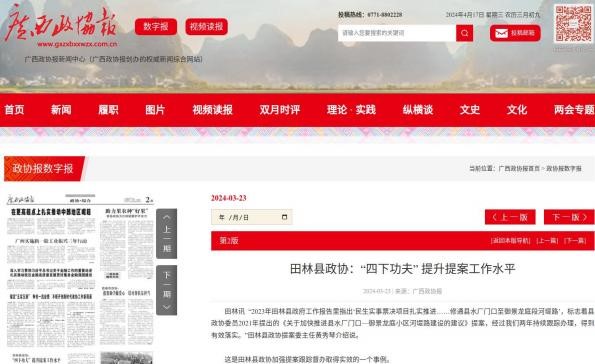Click the article title 田林县政协
595x364 pixels.
[403, 269]
